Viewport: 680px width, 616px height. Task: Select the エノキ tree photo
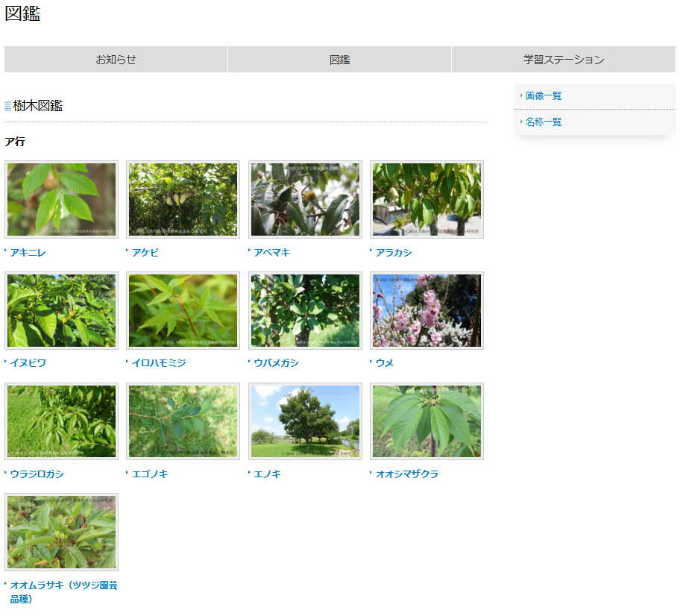click(x=305, y=421)
